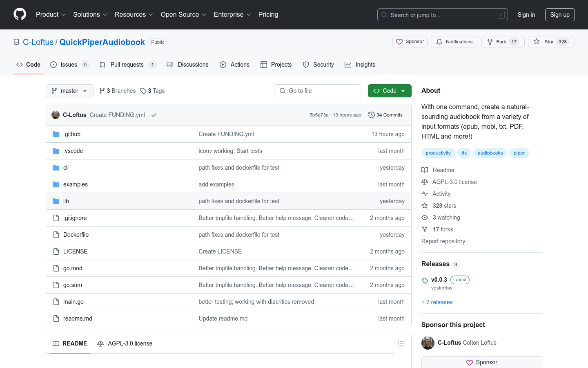The image size is (588, 368).
Task: Open the Pricing page
Action: [x=268, y=14]
